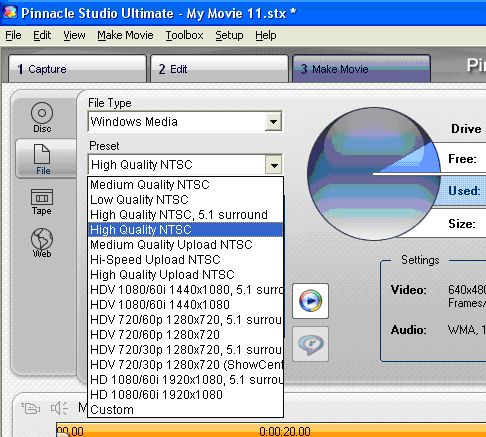Click the Pinnacle Studio title bar app icon
The width and height of the screenshot is (486, 437).
click(x=10, y=12)
